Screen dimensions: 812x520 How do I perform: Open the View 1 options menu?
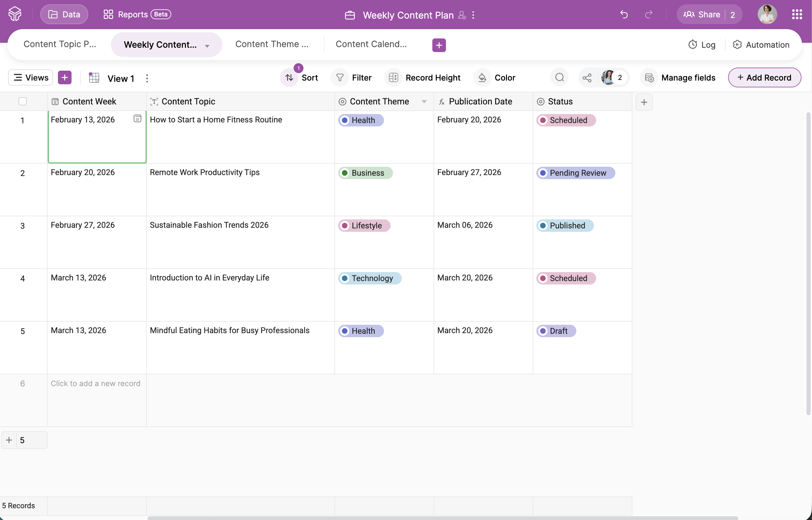click(147, 78)
